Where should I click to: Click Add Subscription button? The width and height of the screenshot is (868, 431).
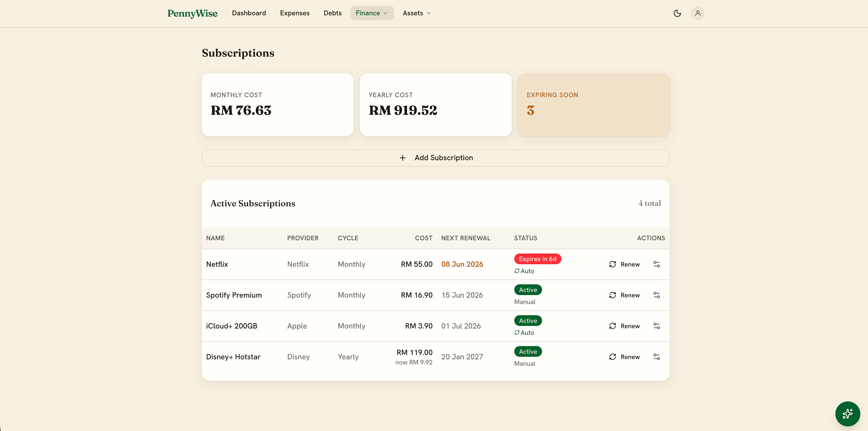point(435,158)
